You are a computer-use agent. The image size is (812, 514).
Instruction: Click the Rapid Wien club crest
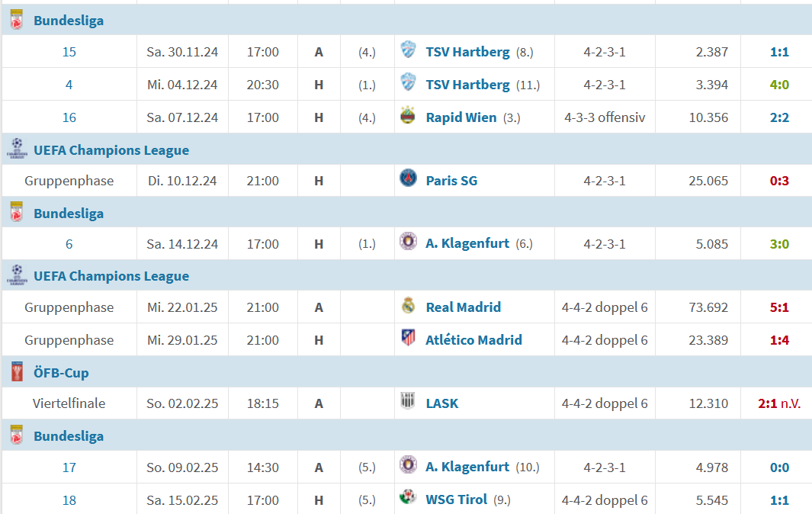408,115
